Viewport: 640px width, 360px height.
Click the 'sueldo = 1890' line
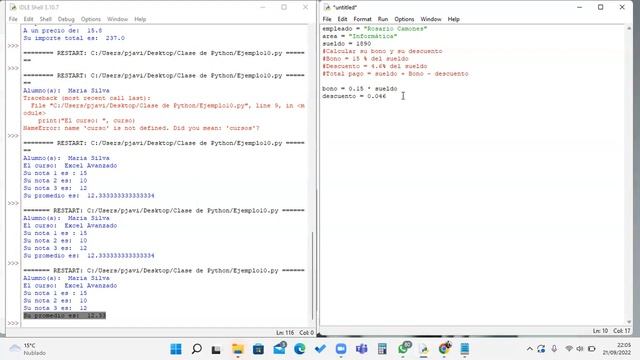click(347, 44)
